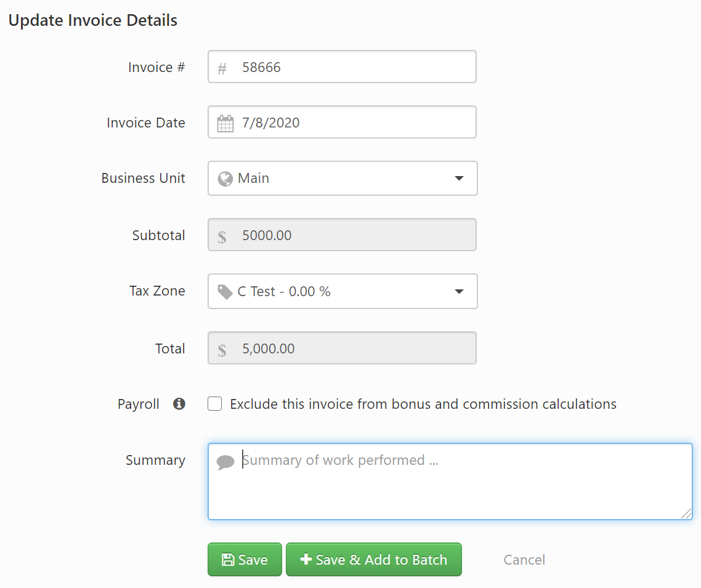701x588 pixels.
Task: Click the Invoice Date 7/8/2020 field
Action: click(x=351, y=123)
